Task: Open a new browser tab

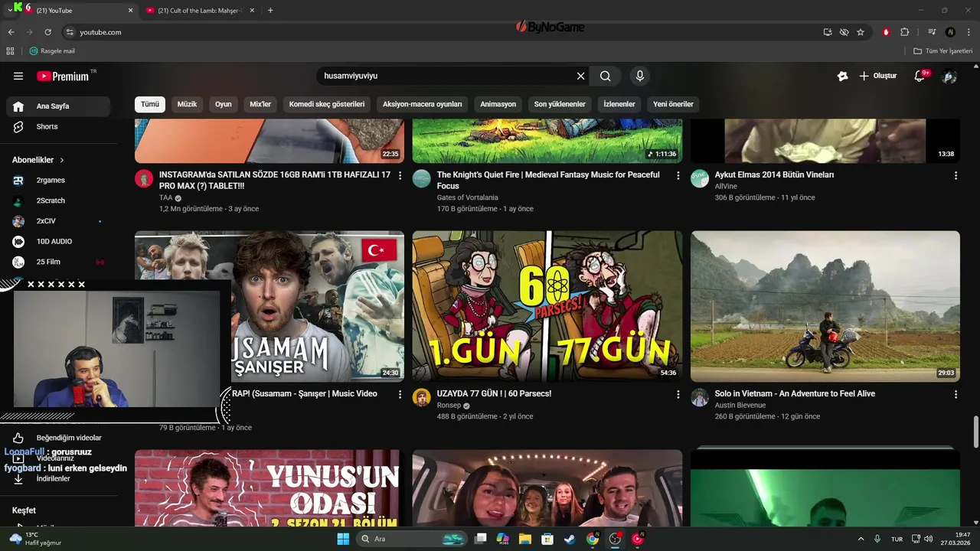Action: pyautogui.click(x=270, y=11)
